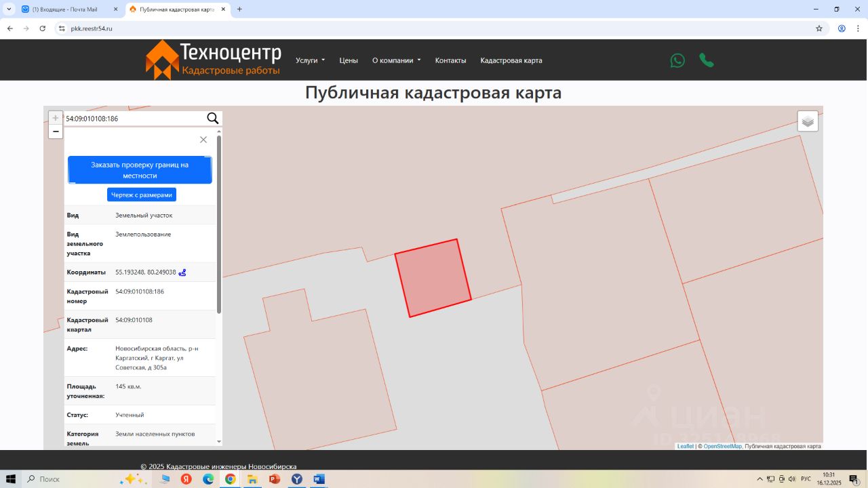Open Google Chrome from the taskbar
This screenshot has height=488, width=868.
coord(231,479)
